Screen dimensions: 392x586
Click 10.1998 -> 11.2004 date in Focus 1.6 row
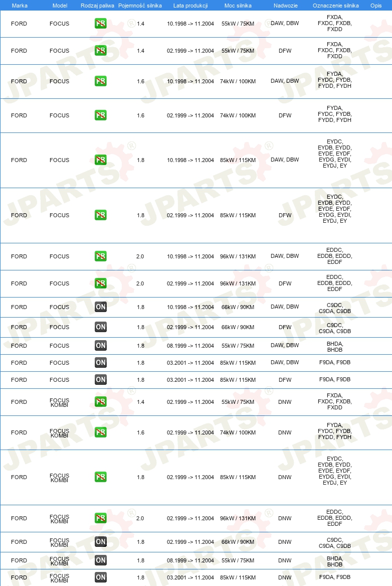click(190, 81)
